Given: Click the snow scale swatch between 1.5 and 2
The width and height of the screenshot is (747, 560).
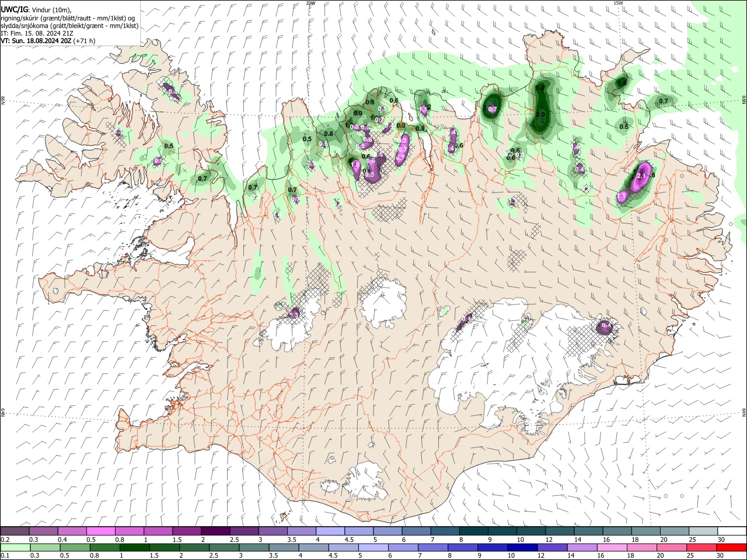Looking at the screenshot, I should tap(186, 531).
